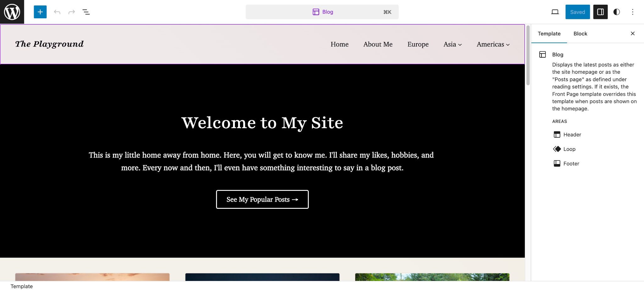Image resolution: width=644 pixels, height=291 pixels.
Task: Click the See My Popular Posts button
Action: [262, 199]
